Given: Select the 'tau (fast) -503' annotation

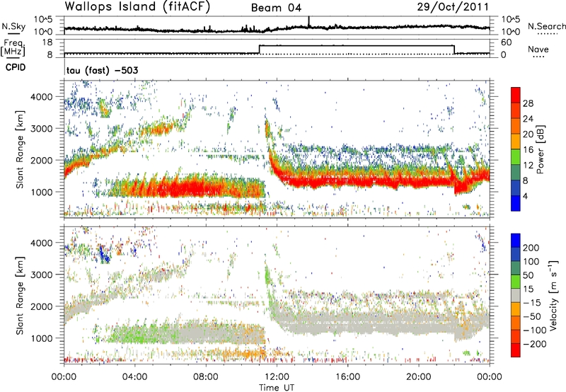Looking at the screenshot, I should [x=102, y=70].
